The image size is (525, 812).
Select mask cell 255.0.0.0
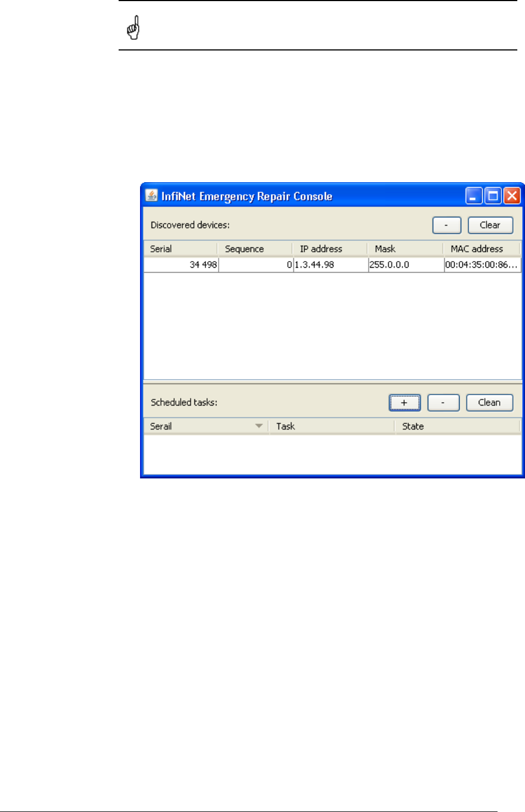[406, 265]
